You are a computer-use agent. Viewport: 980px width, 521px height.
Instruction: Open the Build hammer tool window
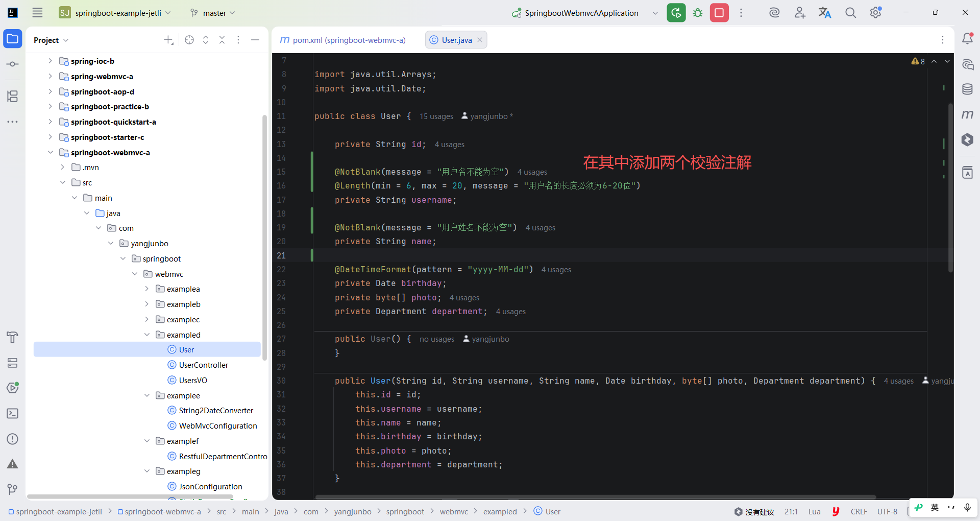coord(13,337)
